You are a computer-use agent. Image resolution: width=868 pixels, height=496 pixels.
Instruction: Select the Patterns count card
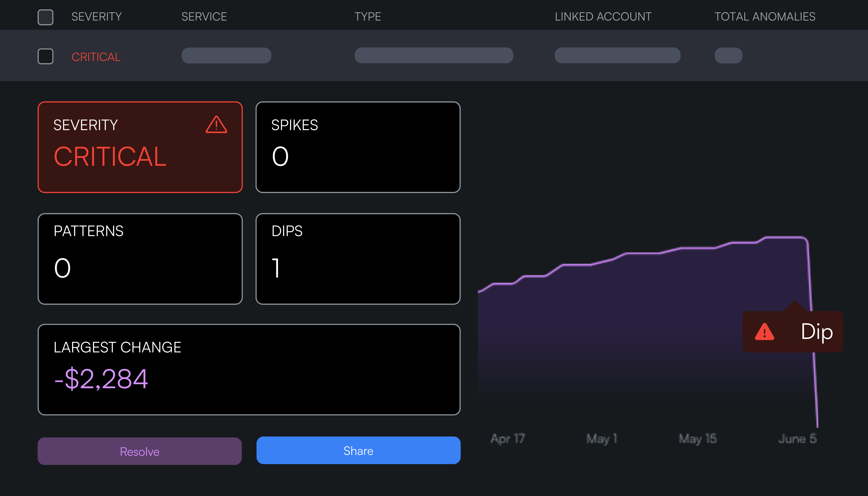(x=140, y=259)
